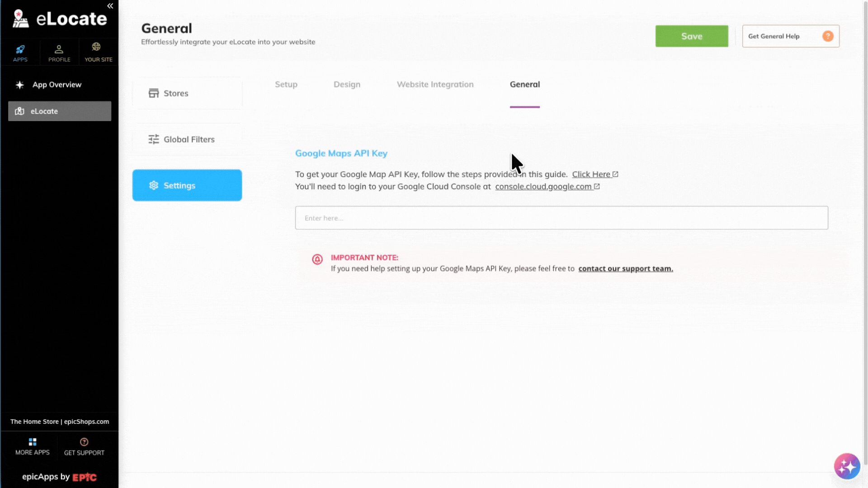Screen dimensions: 868x488
Task: Select the General tab
Action: 525,84
